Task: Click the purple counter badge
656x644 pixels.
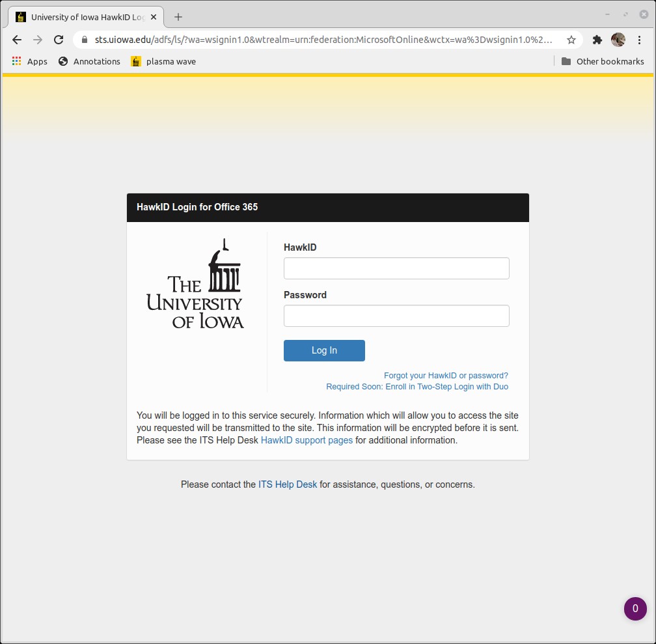Action: 635,608
